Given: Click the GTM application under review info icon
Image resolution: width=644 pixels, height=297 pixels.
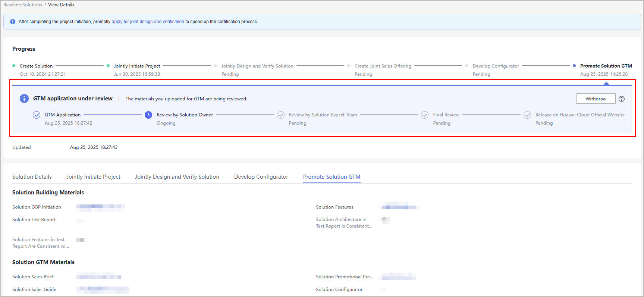Looking at the screenshot, I should click(x=24, y=99).
